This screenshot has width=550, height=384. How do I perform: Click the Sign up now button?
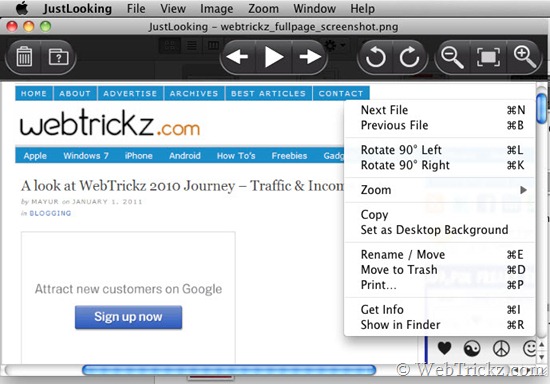(128, 317)
